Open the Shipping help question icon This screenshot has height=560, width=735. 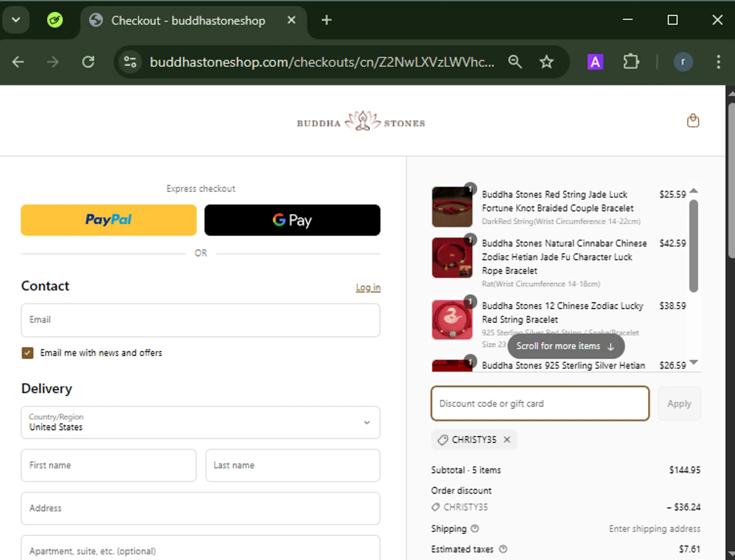click(475, 529)
